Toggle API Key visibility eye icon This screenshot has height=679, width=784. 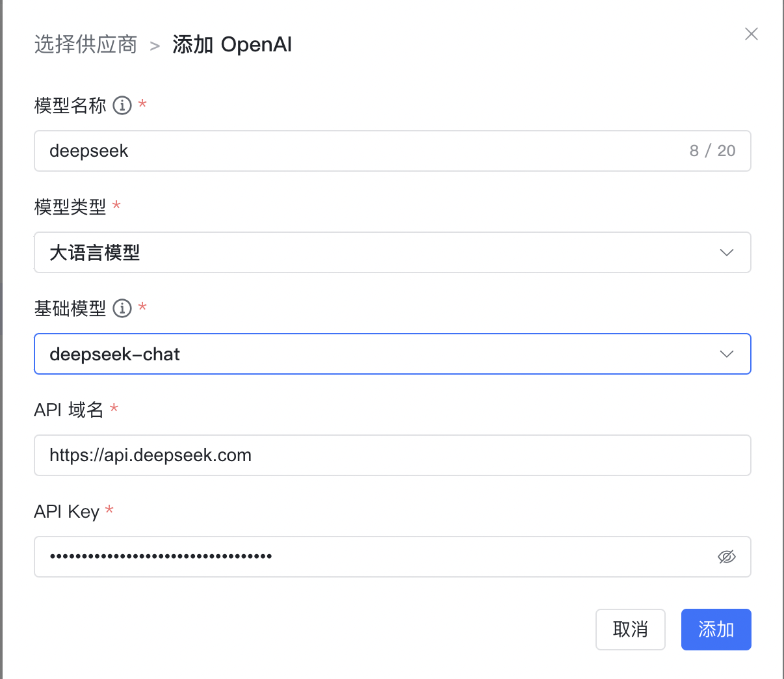point(726,557)
